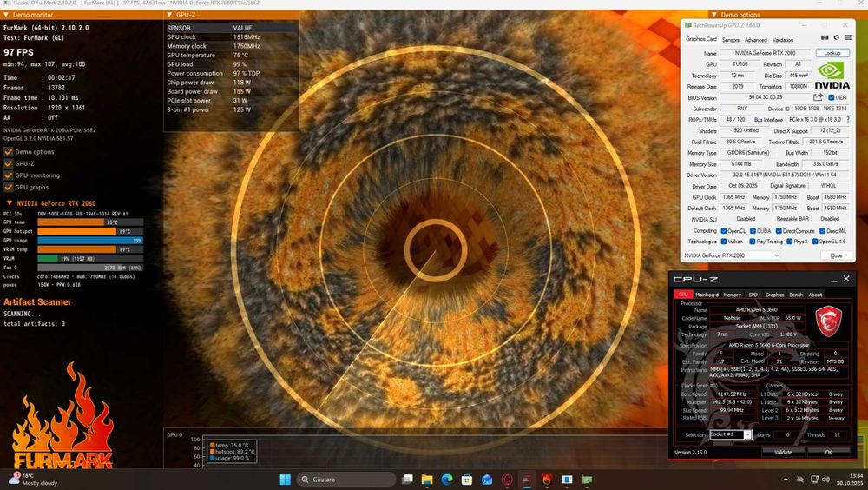Click the green GPU-Z taskbar icon

587,480
